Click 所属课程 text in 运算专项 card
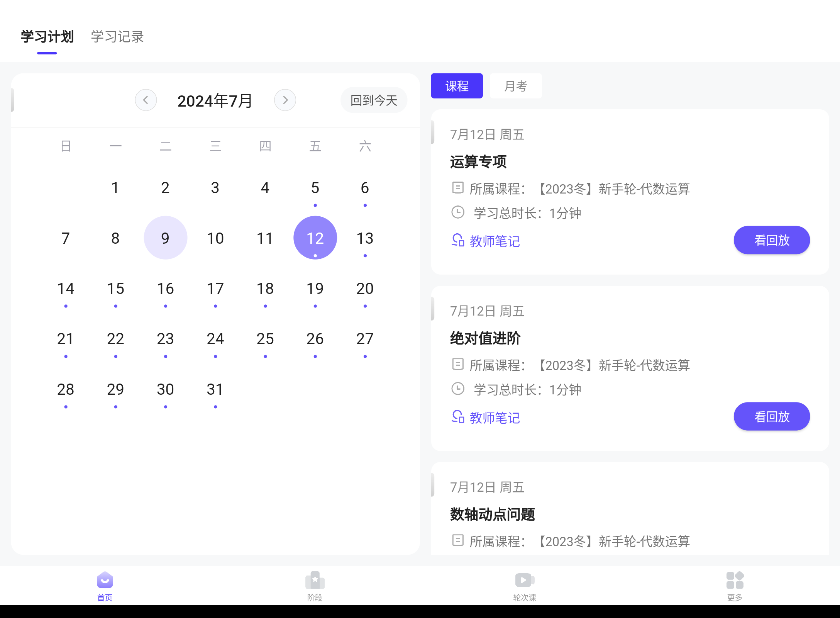This screenshot has width=840, height=618. point(579,189)
